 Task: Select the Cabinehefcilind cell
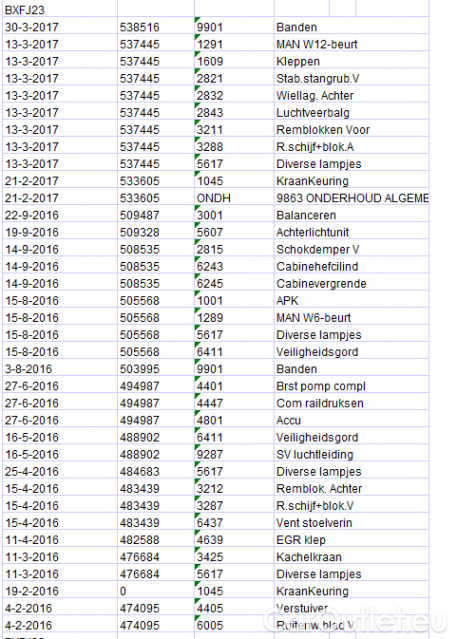(x=352, y=267)
